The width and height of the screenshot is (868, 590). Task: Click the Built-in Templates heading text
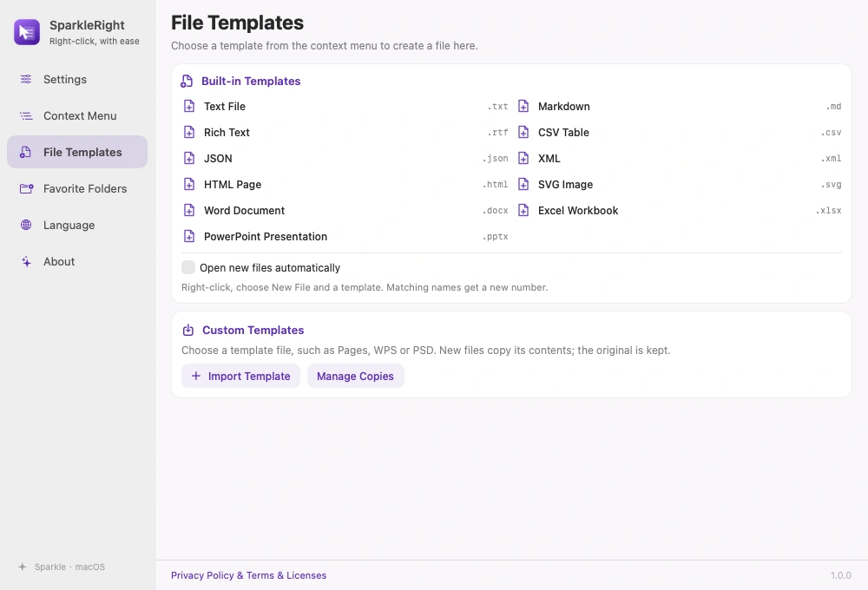pyautogui.click(x=251, y=81)
